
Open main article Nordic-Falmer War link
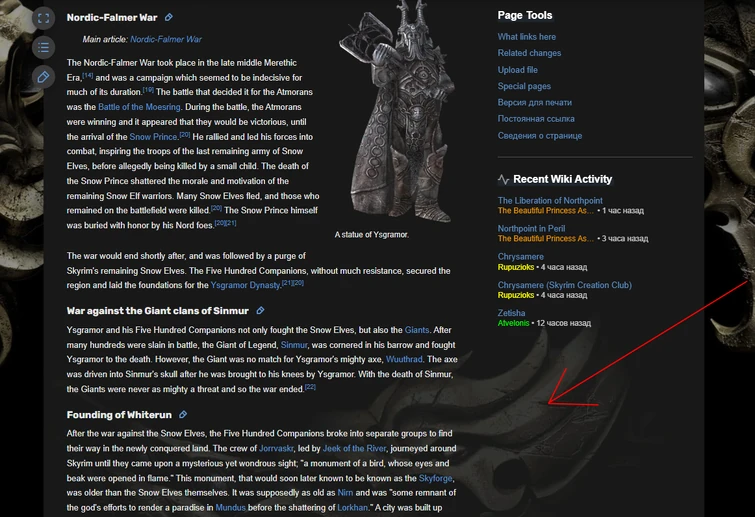point(166,39)
